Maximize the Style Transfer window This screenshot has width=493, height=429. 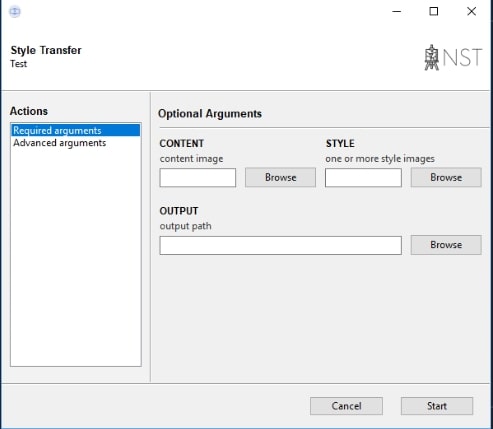pyautogui.click(x=434, y=12)
